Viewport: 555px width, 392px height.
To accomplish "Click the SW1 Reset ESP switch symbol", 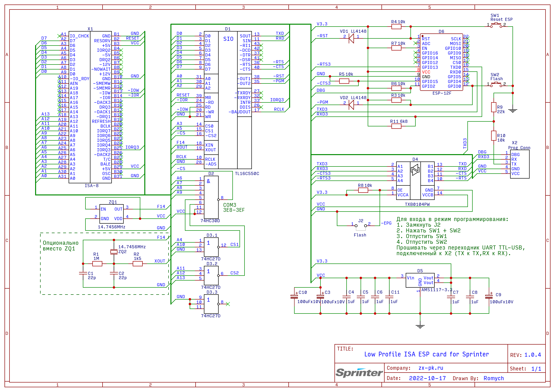I will (x=496, y=25).
